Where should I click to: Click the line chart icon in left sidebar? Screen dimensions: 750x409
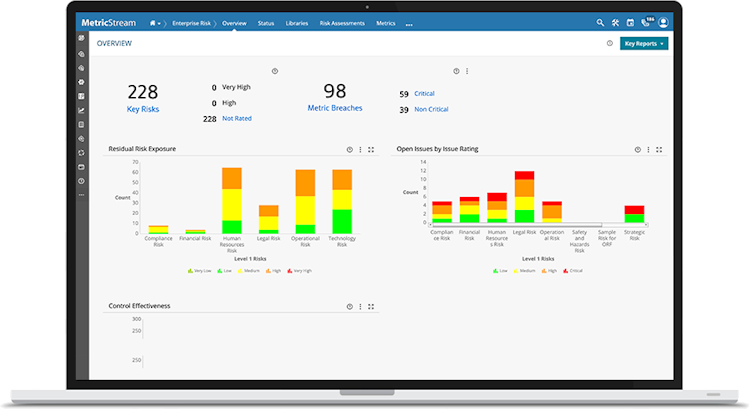[x=81, y=111]
